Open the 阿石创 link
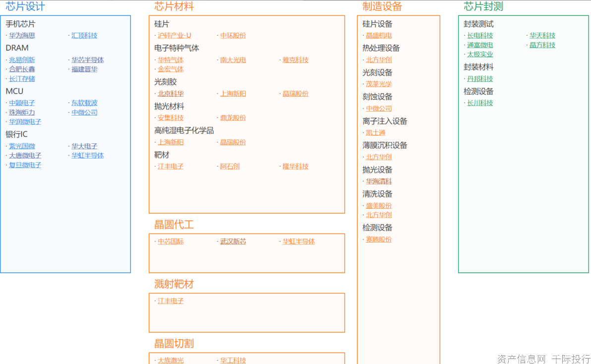This screenshot has height=364, width=591. [230, 167]
